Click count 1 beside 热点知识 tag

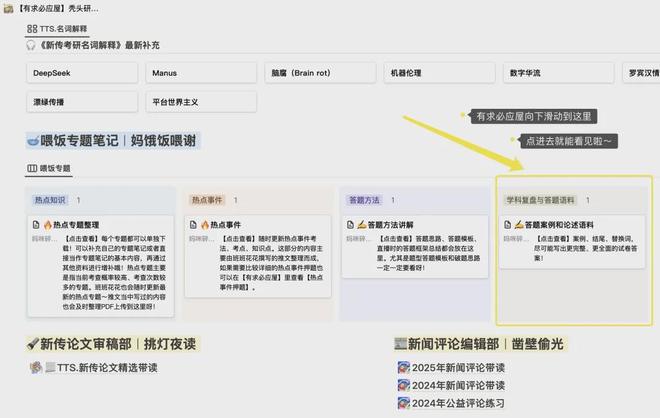pyautogui.click(x=78, y=200)
